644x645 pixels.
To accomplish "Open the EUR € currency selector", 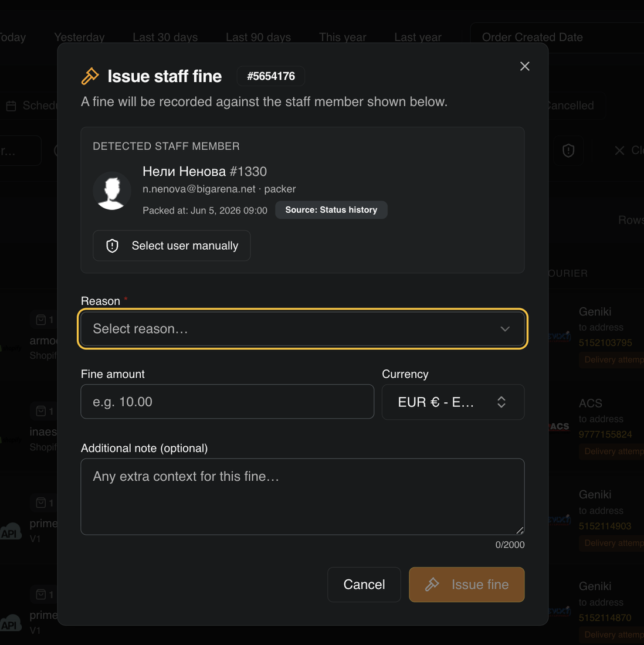I will [x=453, y=402].
